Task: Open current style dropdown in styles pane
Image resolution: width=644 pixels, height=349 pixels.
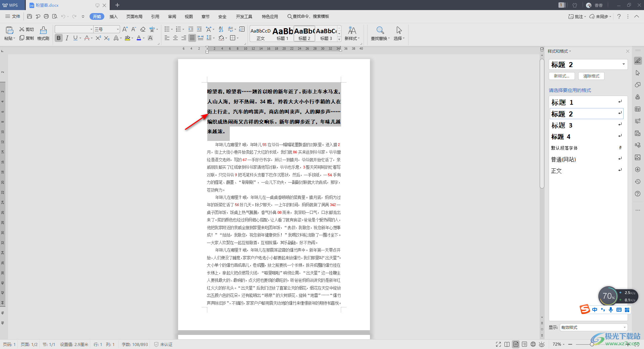Action: 624,64
